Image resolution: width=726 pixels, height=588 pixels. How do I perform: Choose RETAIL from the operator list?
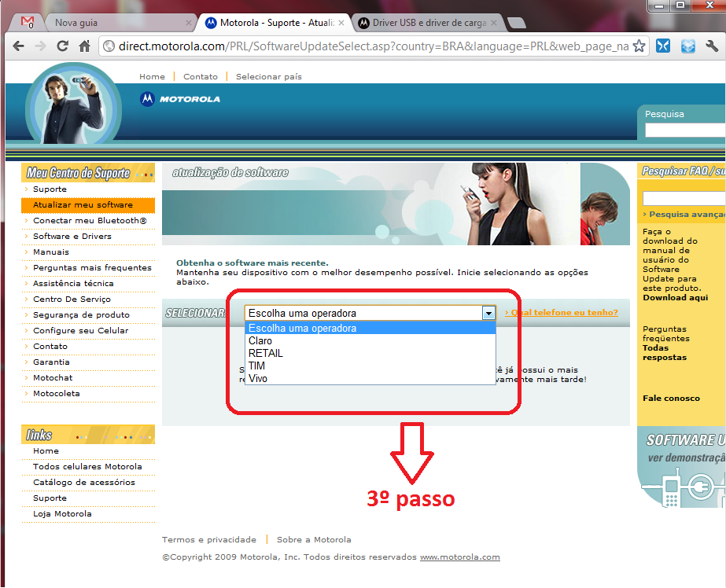(x=370, y=354)
